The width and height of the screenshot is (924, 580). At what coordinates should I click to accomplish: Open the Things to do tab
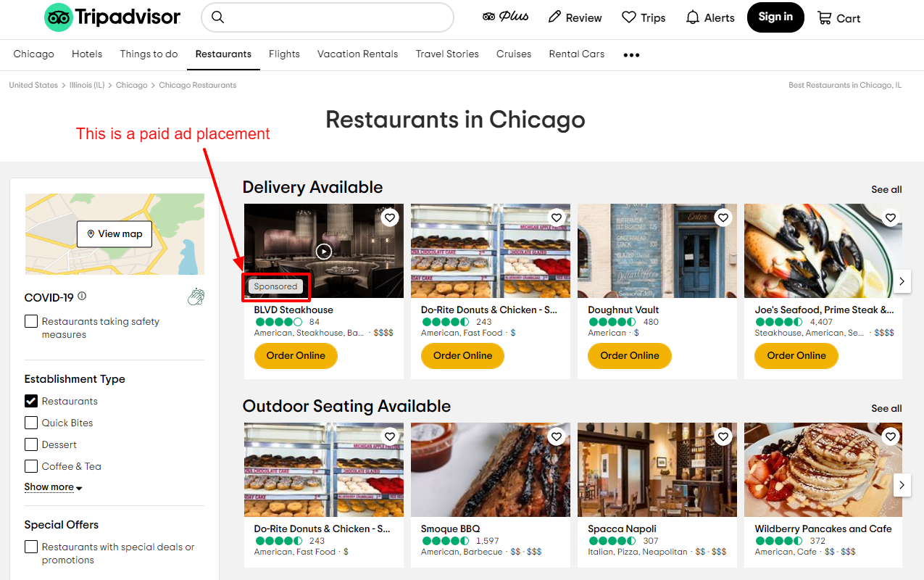pos(149,54)
